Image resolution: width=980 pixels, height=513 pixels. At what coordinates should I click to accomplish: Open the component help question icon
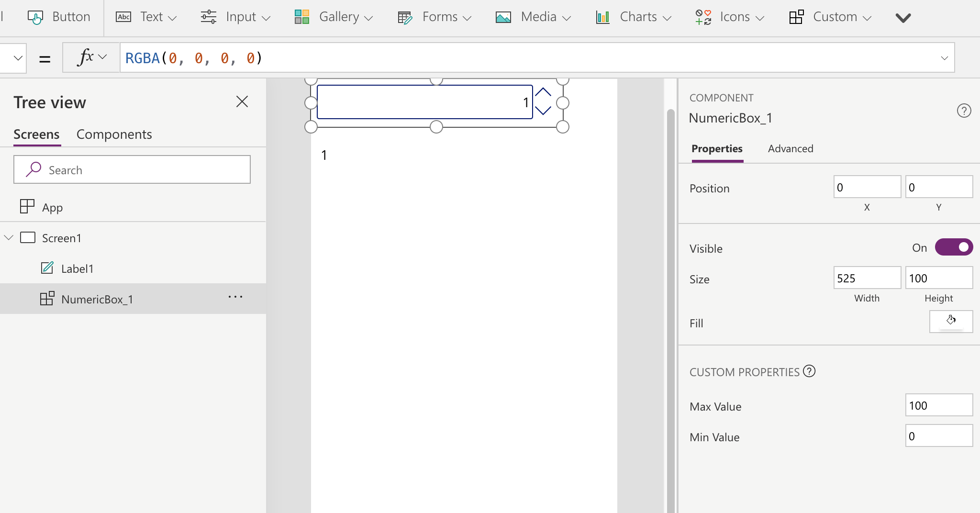964,111
